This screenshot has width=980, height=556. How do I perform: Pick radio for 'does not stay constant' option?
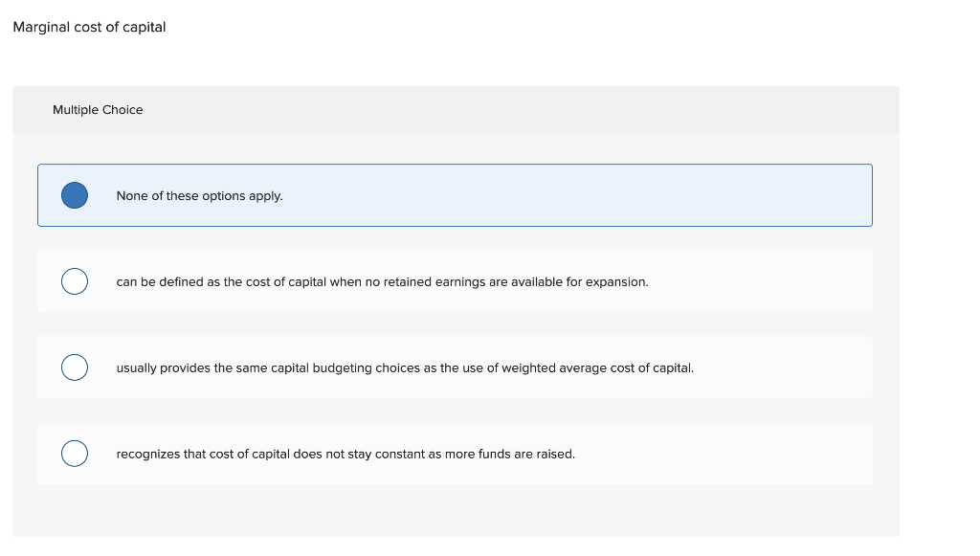coord(75,455)
